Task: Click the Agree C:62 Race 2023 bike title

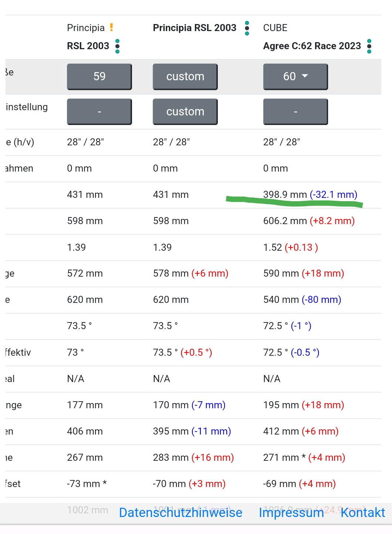Action: [312, 46]
